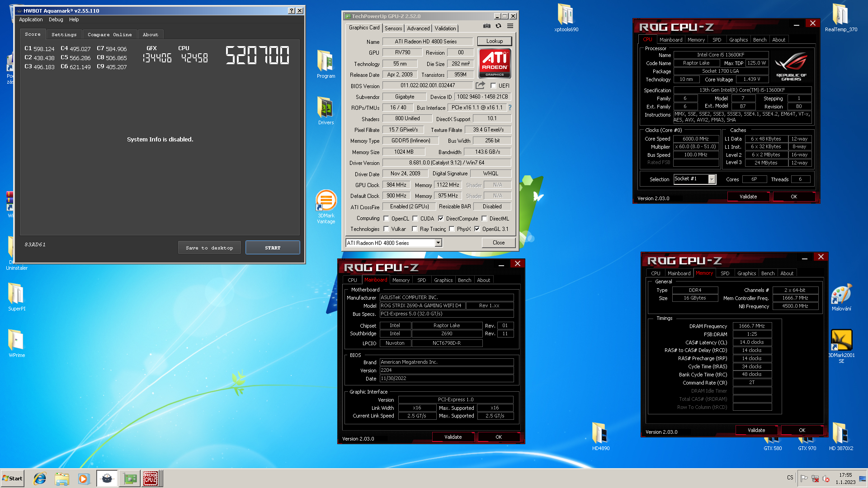Open the Drivers desktop folder
The height and width of the screenshot is (488, 868).
tap(325, 110)
